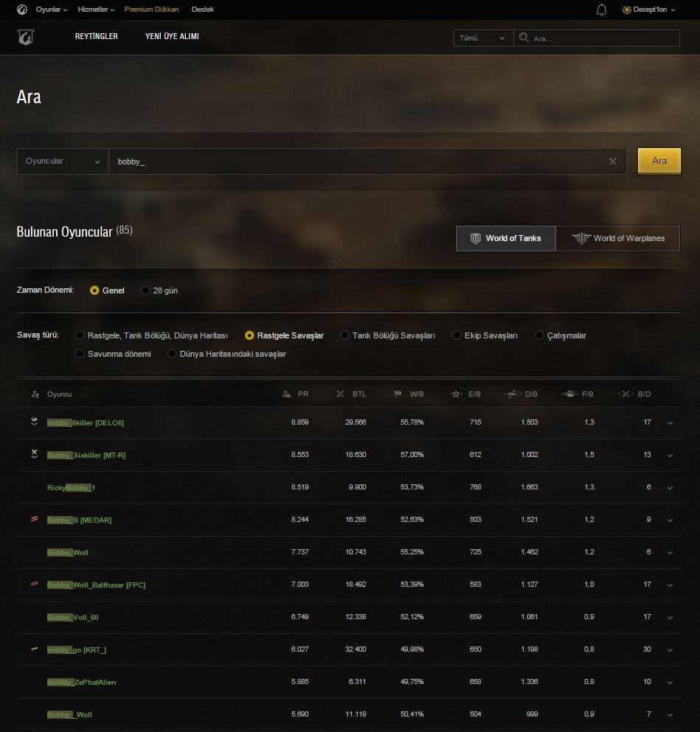Select Tank Bölüğü Savaşları battle type
The image size is (700, 732).
click(344, 335)
